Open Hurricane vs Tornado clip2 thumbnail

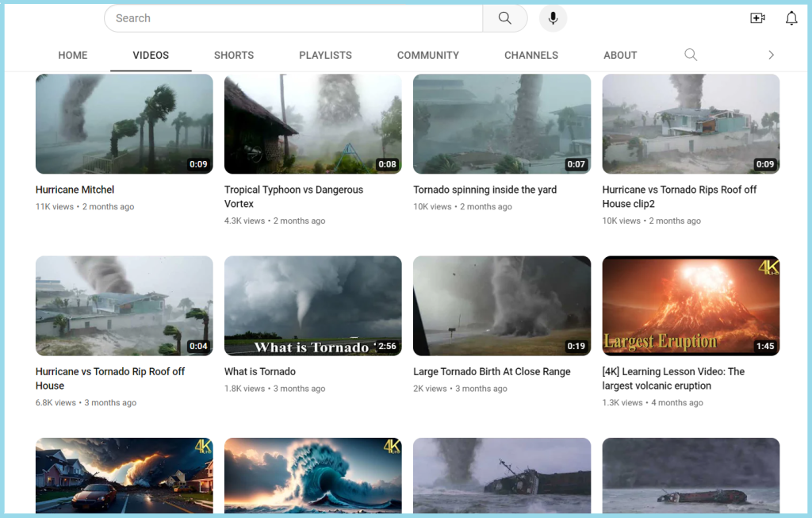click(x=691, y=124)
